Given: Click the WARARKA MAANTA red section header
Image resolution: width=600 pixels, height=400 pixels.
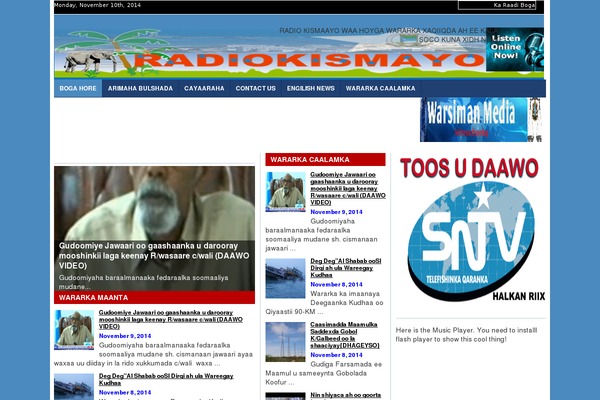Looking at the screenshot, I should [x=155, y=297].
